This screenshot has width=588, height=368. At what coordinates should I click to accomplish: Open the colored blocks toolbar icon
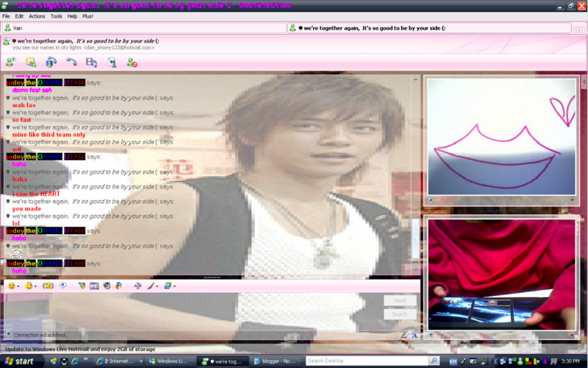[118, 286]
